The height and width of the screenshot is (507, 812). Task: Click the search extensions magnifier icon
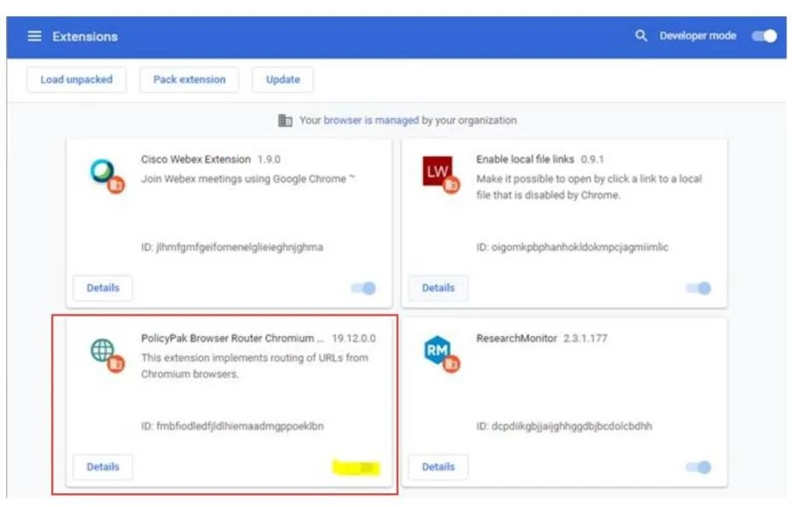tap(641, 36)
